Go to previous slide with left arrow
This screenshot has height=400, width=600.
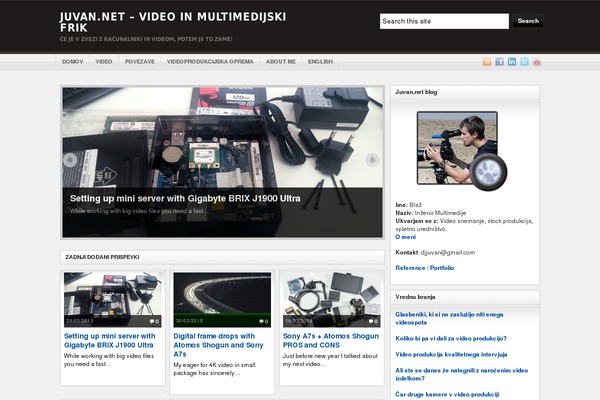tap(70, 160)
